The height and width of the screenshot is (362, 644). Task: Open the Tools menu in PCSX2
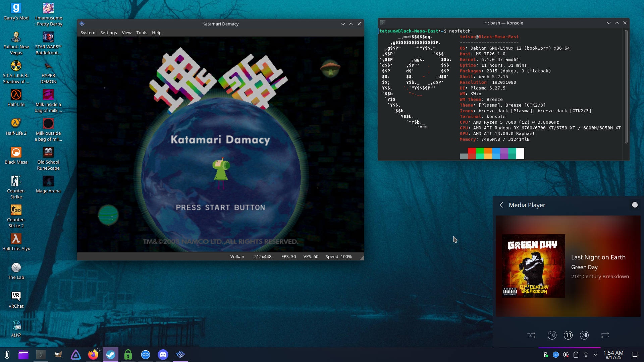click(x=142, y=33)
